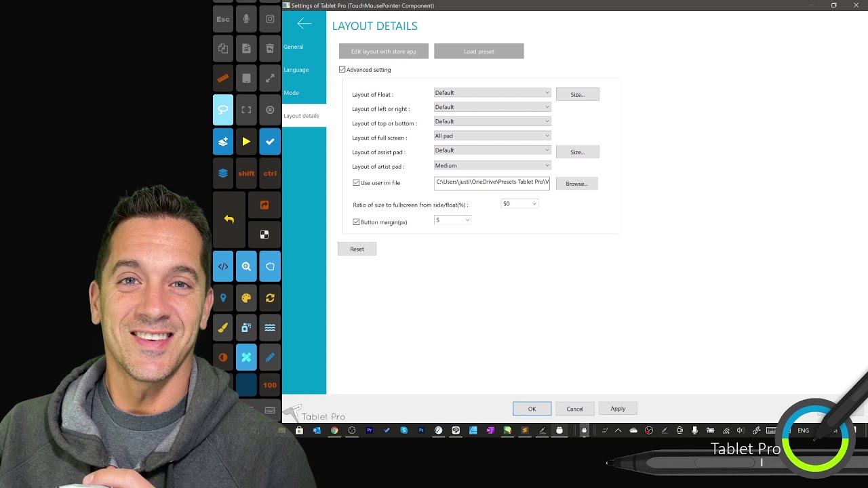Image resolution: width=868 pixels, height=488 pixels.
Task: Click Edit layout with store app
Action: click(x=384, y=52)
